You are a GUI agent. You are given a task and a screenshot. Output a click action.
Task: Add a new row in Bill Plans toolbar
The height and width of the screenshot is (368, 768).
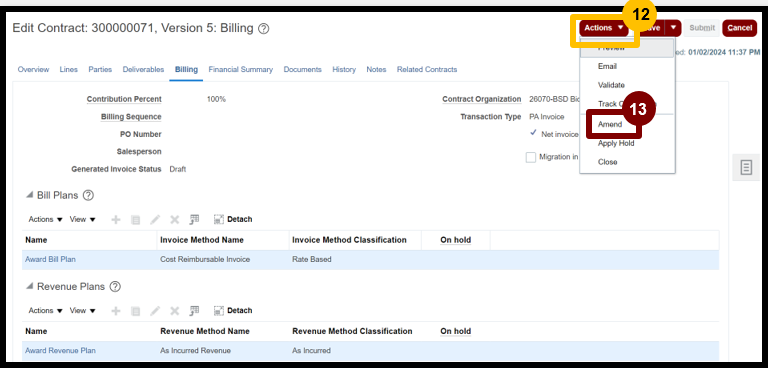[x=116, y=220]
